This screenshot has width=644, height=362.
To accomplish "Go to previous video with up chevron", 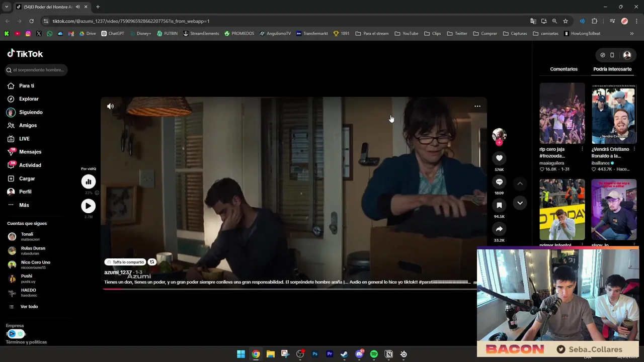I will tap(520, 184).
